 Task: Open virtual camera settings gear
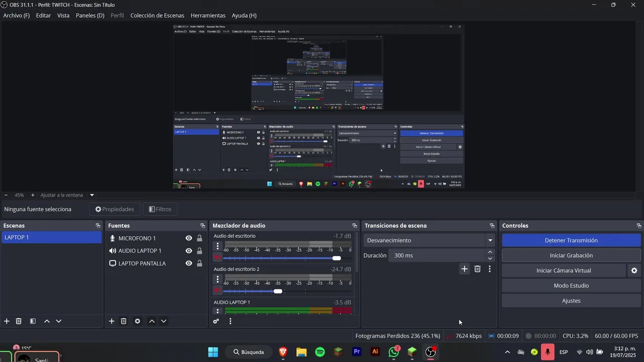[634, 270]
